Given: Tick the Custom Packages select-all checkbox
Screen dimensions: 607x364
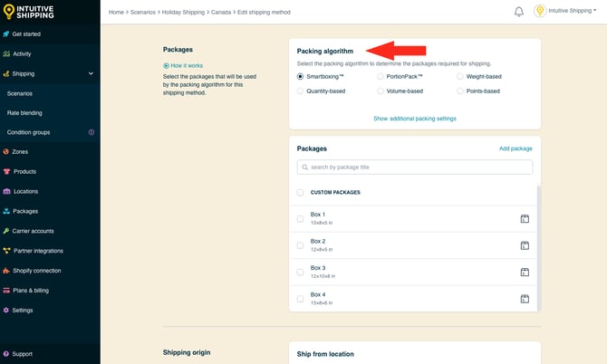Looking at the screenshot, I should [301, 192].
